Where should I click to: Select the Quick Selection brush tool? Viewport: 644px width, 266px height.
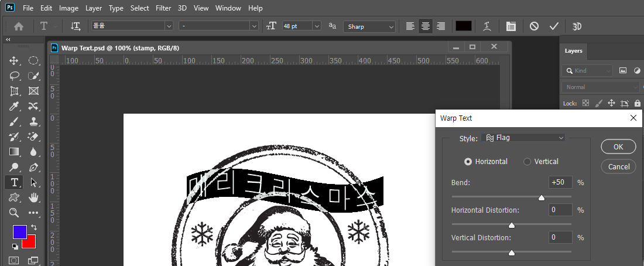[33, 76]
